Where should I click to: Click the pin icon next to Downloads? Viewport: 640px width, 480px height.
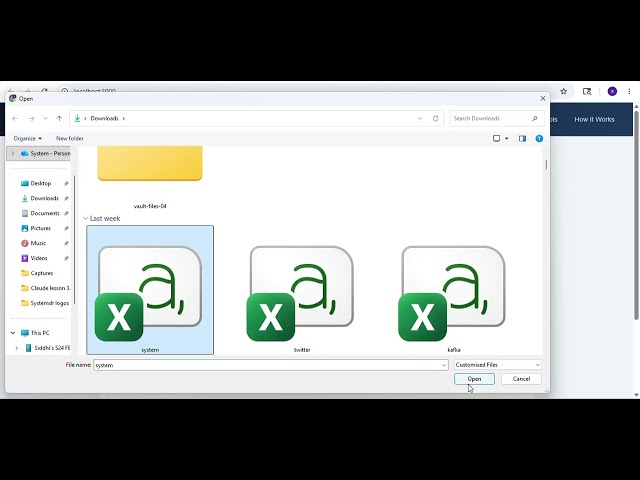click(x=66, y=198)
